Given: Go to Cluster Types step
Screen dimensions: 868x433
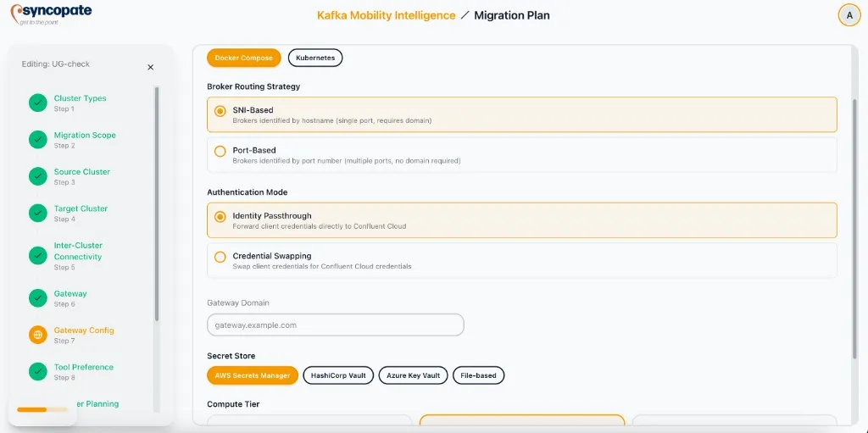Looking at the screenshot, I should click(80, 98).
